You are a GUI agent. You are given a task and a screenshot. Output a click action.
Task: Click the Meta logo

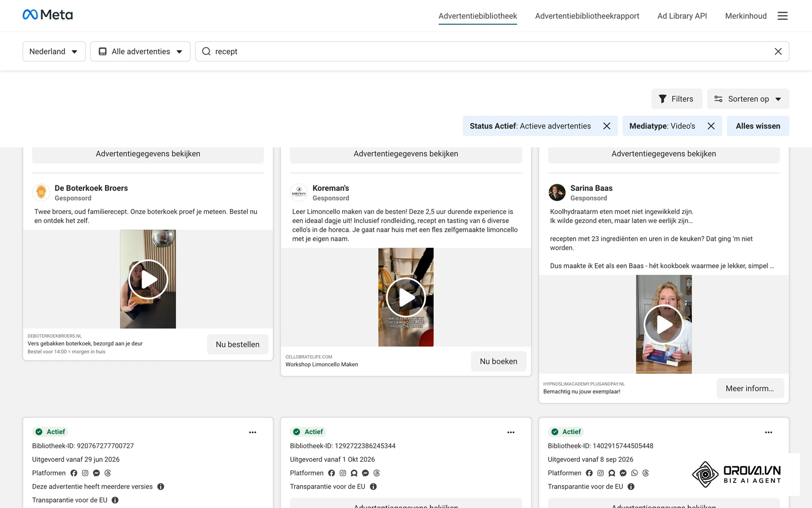click(48, 15)
